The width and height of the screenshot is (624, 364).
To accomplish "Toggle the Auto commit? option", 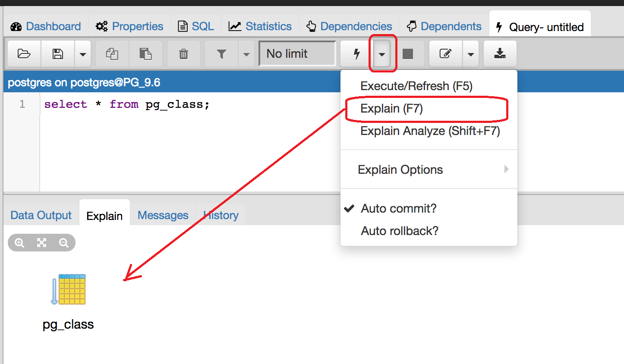I will click(x=398, y=209).
